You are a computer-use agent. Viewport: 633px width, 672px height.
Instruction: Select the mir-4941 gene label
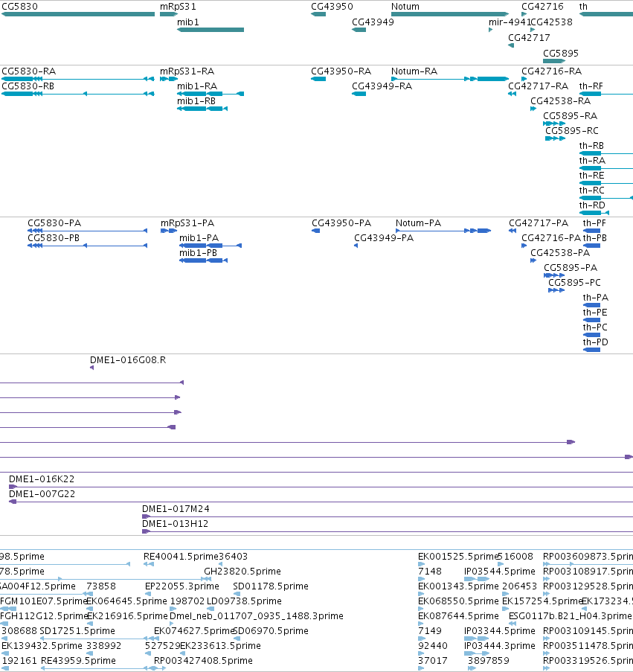click(x=510, y=22)
